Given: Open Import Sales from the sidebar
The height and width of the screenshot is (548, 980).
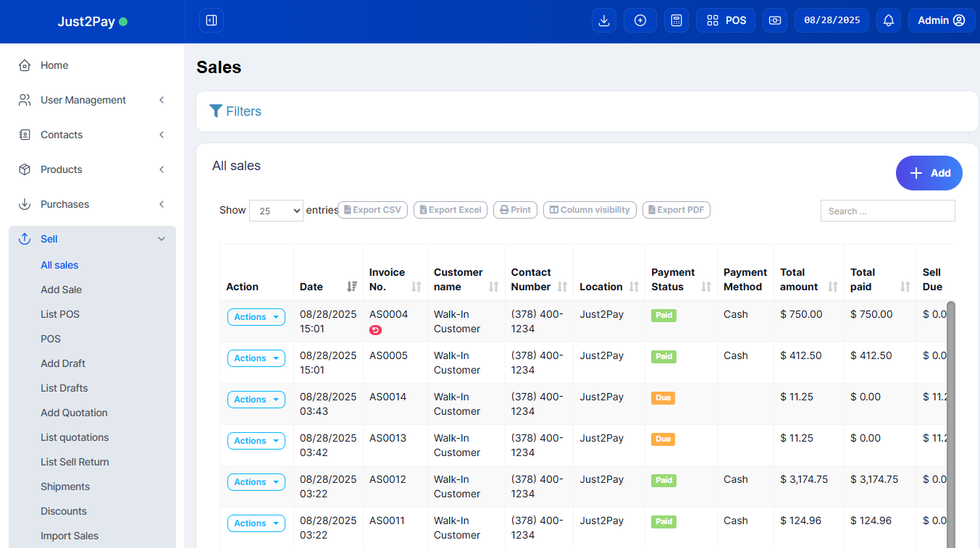Looking at the screenshot, I should click(x=70, y=536).
